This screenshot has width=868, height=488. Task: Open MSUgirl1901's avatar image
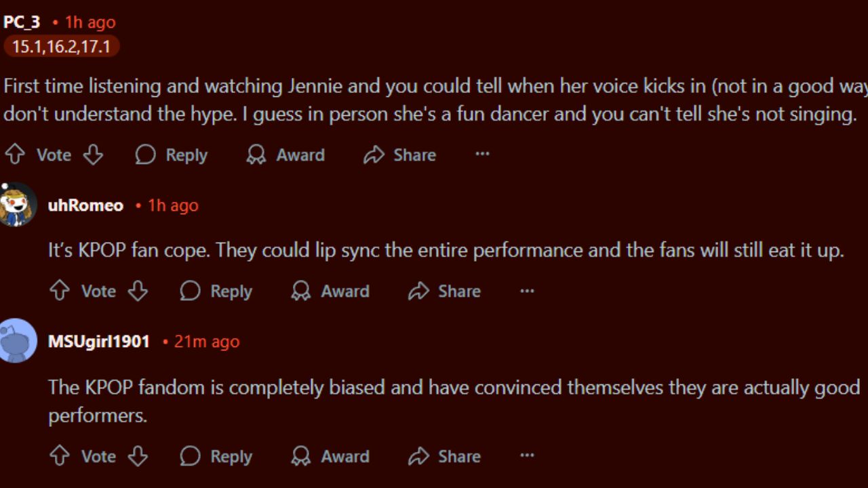[18, 341]
